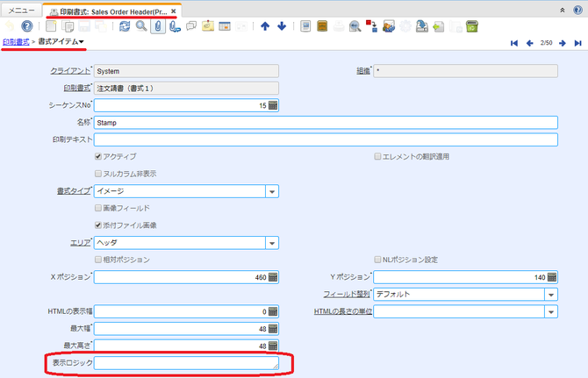
Task: Enable the 相対ポジション checkbox
Action: tap(98, 260)
